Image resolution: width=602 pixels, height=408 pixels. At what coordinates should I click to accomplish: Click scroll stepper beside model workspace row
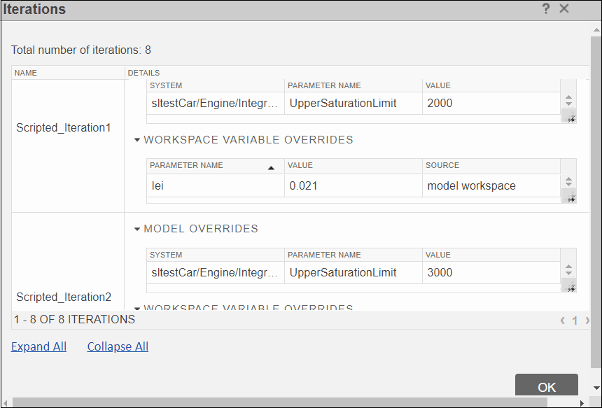click(x=569, y=182)
